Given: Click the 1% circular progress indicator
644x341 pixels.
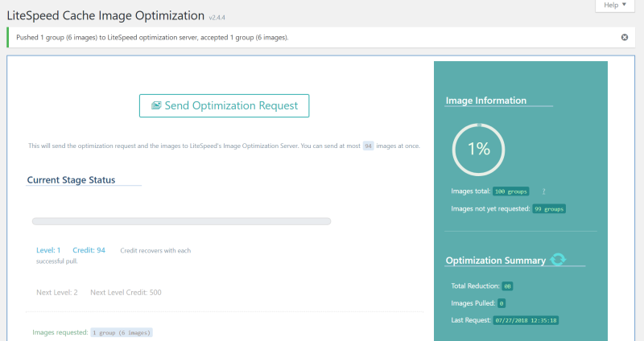Looking at the screenshot, I should coord(478,150).
